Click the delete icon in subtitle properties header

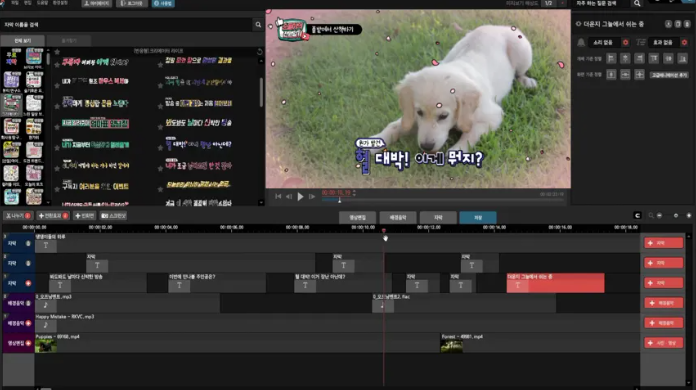(x=687, y=24)
